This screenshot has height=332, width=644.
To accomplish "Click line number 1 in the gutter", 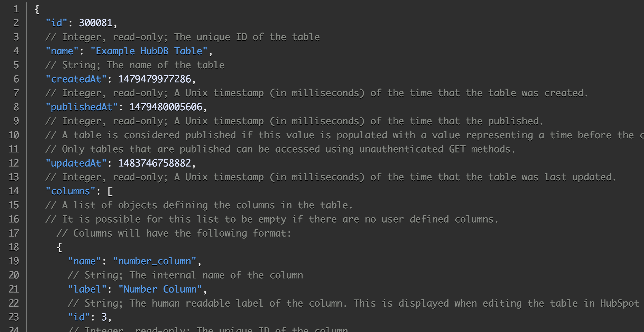I will click(x=16, y=9).
